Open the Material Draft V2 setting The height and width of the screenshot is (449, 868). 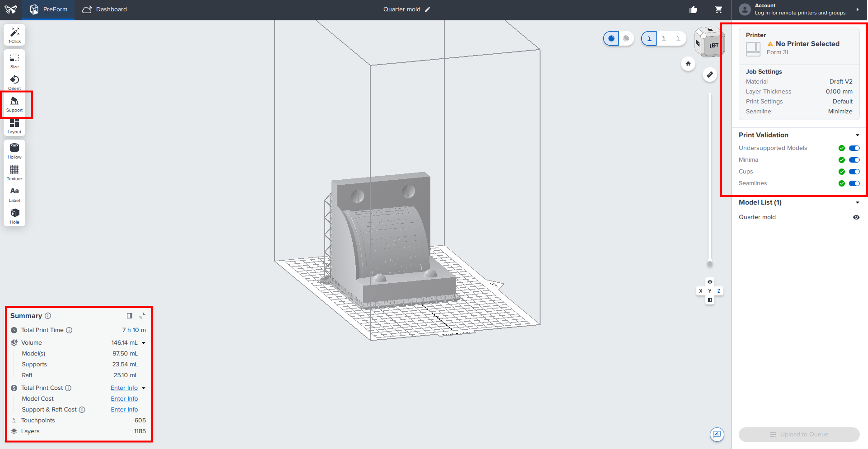pyautogui.click(x=799, y=82)
